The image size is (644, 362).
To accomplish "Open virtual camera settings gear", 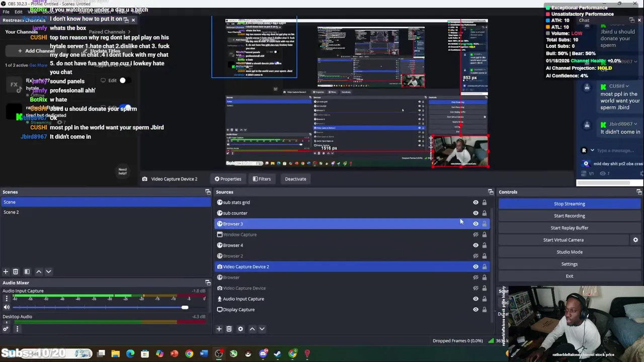I will 635,240.
